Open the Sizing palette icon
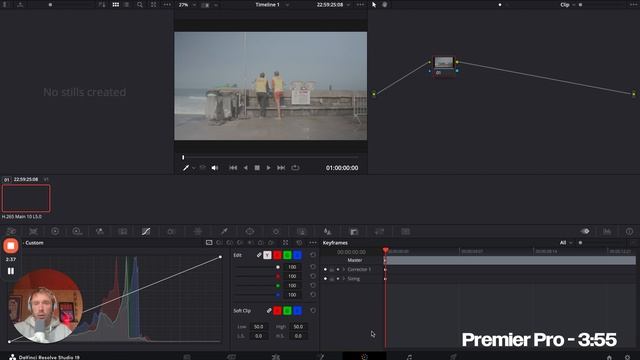 click(379, 231)
